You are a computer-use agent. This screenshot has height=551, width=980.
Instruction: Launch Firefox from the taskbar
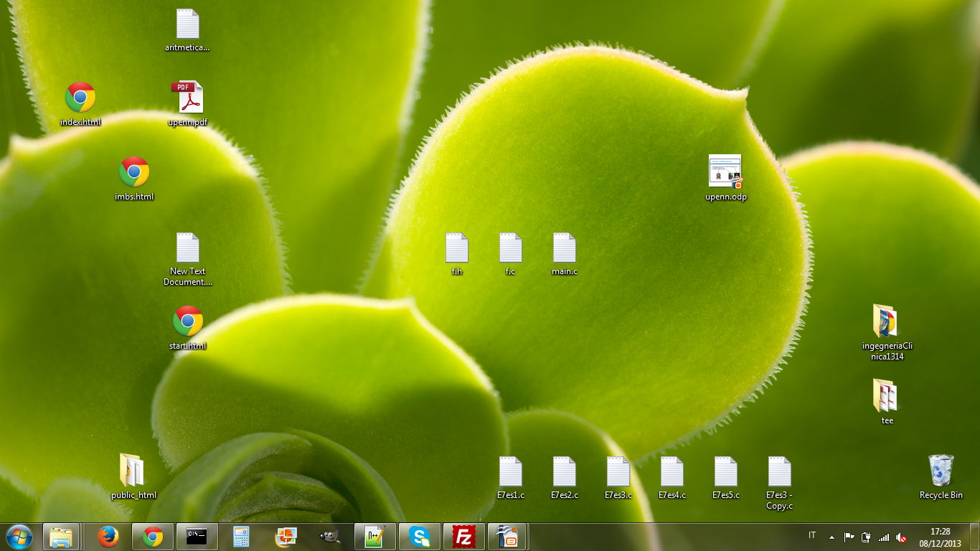(x=108, y=537)
